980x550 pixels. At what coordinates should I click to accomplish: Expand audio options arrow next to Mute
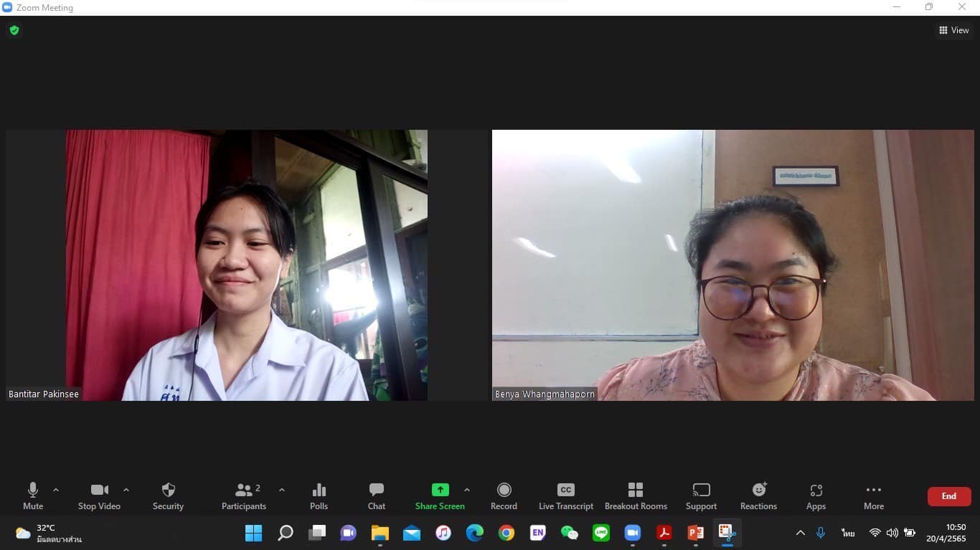[x=56, y=490]
